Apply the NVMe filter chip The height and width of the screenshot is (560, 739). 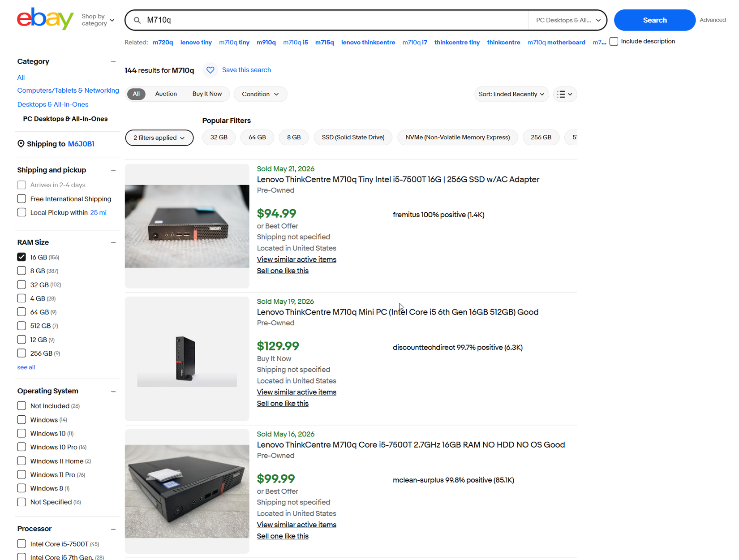pos(458,138)
